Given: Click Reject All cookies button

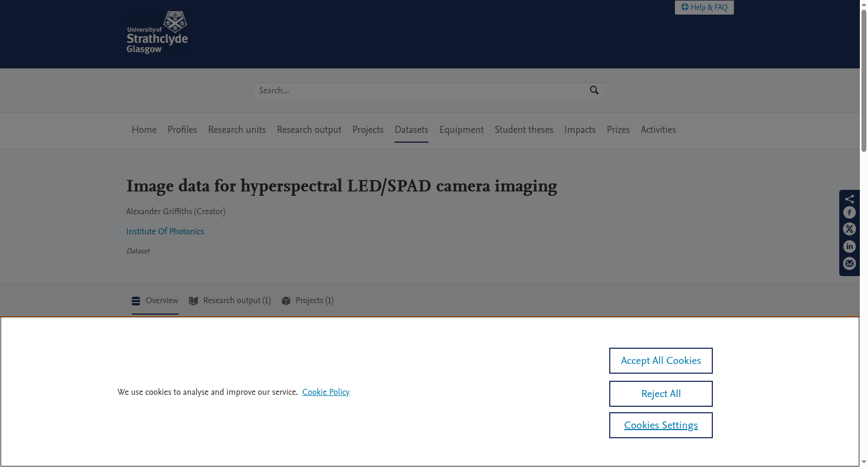Looking at the screenshot, I should pos(661,394).
